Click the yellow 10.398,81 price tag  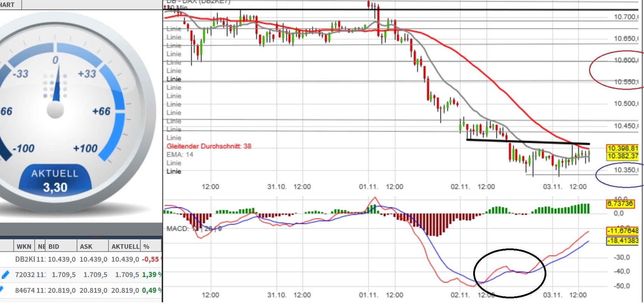(x=623, y=148)
